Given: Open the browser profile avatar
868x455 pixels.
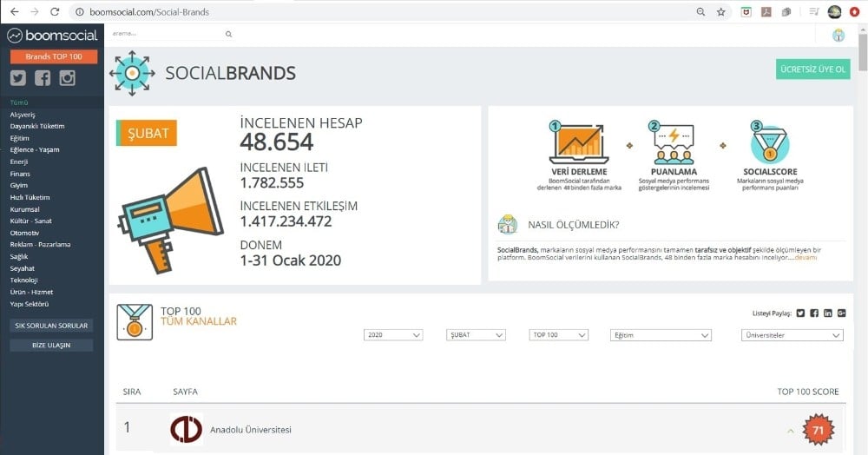Looking at the screenshot, I should 834,11.
